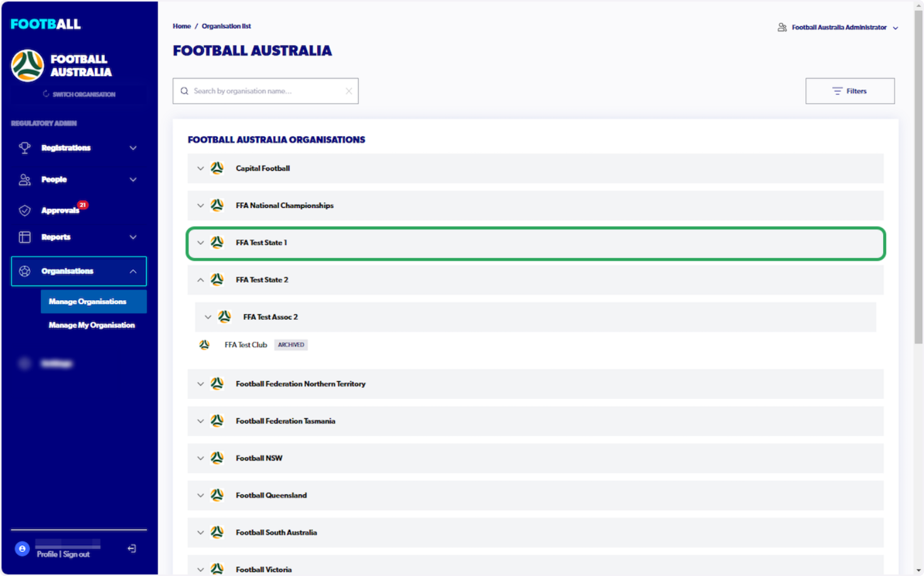The width and height of the screenshot is (924, 576).
Task: Open the Registrations menu
Action: pos(79,148)
